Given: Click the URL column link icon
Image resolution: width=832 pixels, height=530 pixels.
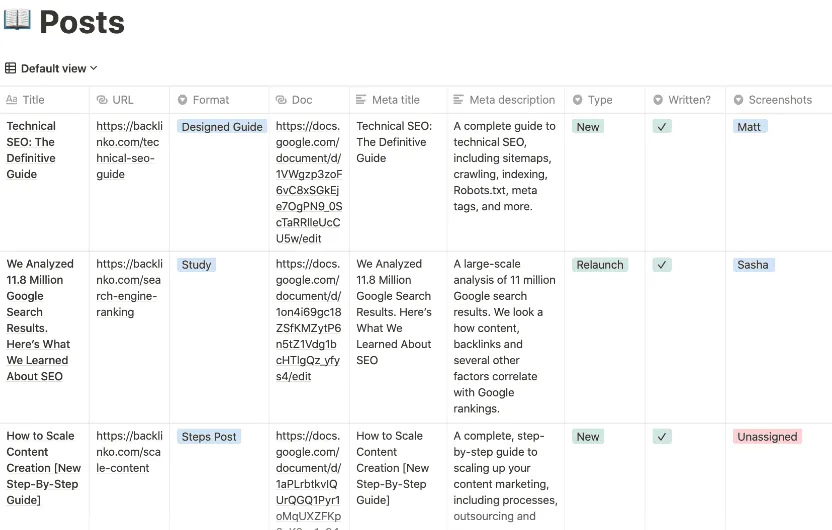Looking at the screenshot, I should [102, 100].
